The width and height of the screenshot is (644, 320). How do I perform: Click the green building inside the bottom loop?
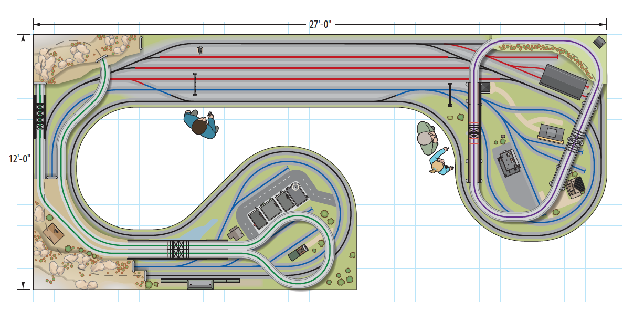(298, 253)
